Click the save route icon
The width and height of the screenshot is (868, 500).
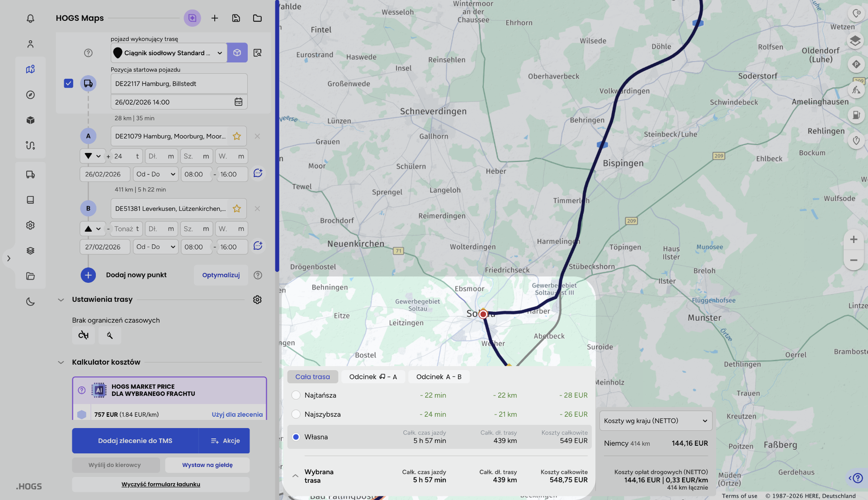(236, 18)
